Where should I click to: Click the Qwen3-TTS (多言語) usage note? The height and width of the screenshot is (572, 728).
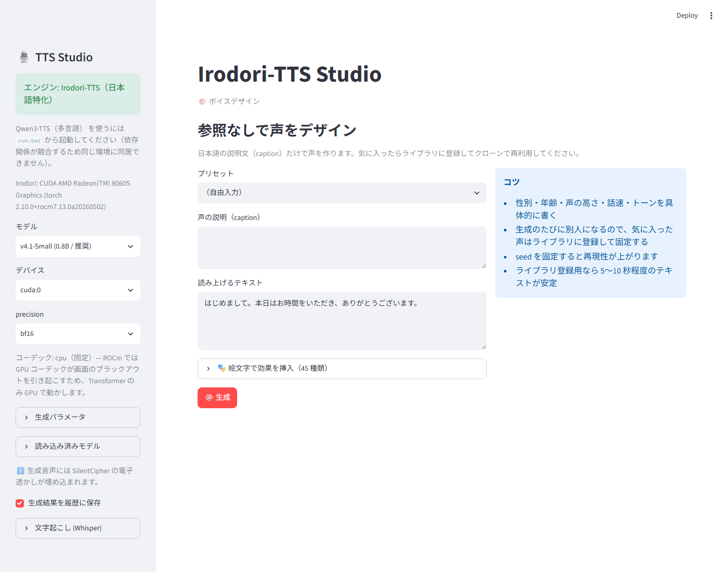[x=77, y=146]
